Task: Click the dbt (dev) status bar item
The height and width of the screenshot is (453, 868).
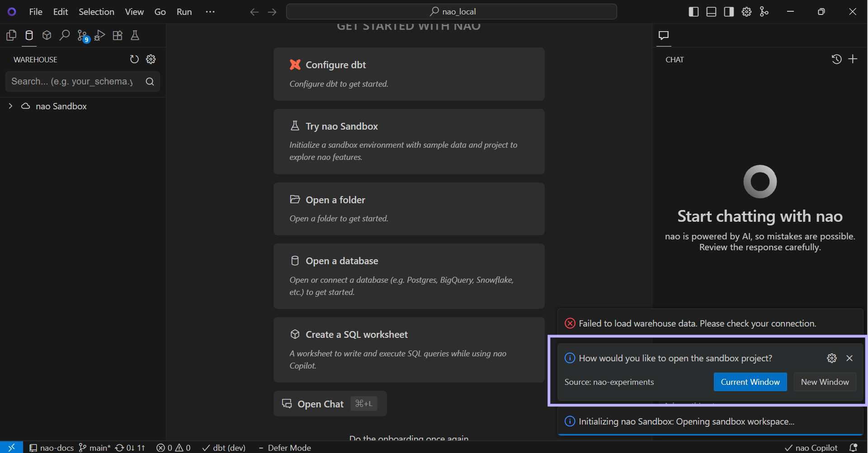Action: coord(224,448)
